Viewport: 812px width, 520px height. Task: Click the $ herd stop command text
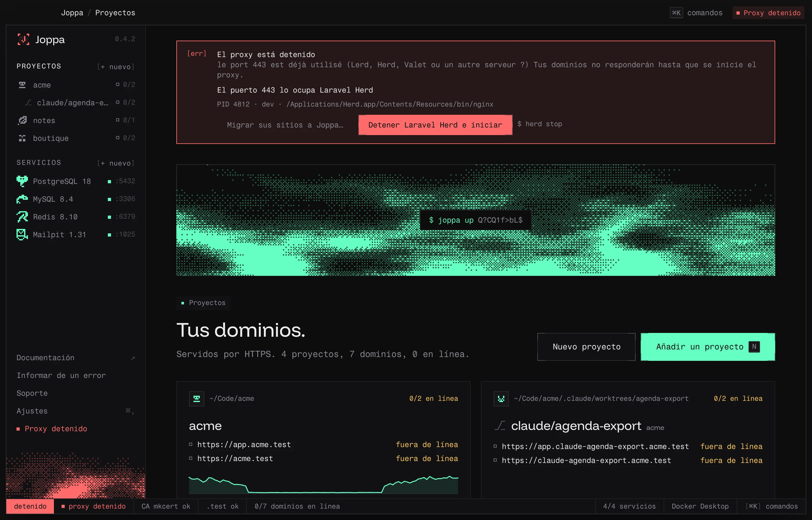540,124
